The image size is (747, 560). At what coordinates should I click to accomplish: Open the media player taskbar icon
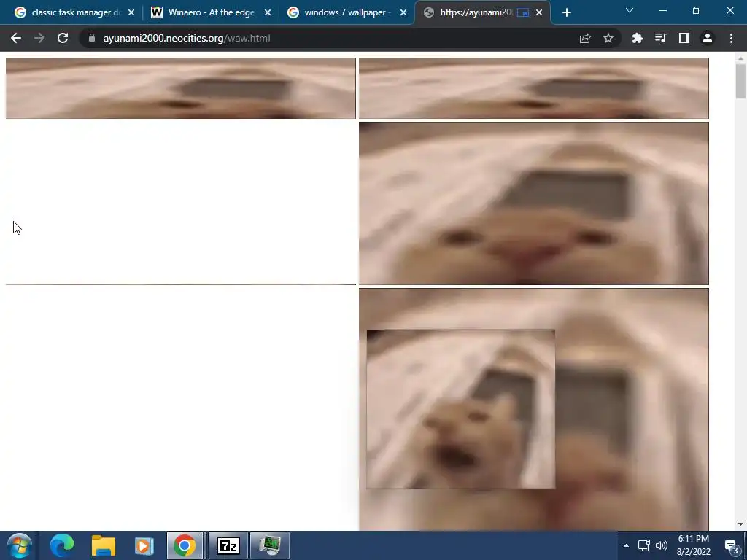144,545
